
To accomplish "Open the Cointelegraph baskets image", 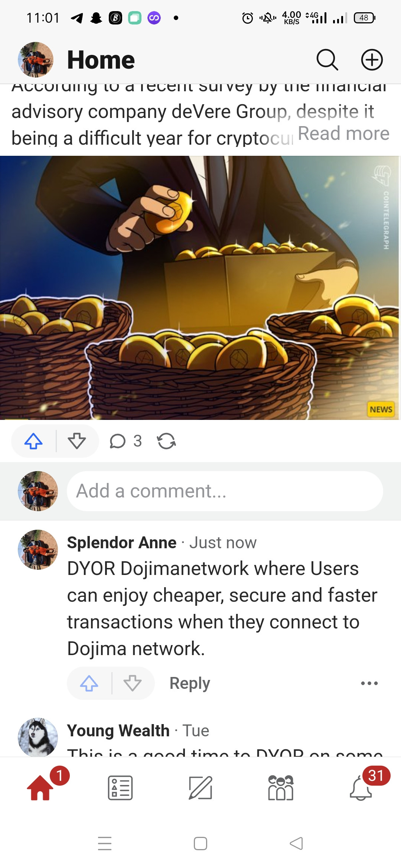I will click(200, 288).
